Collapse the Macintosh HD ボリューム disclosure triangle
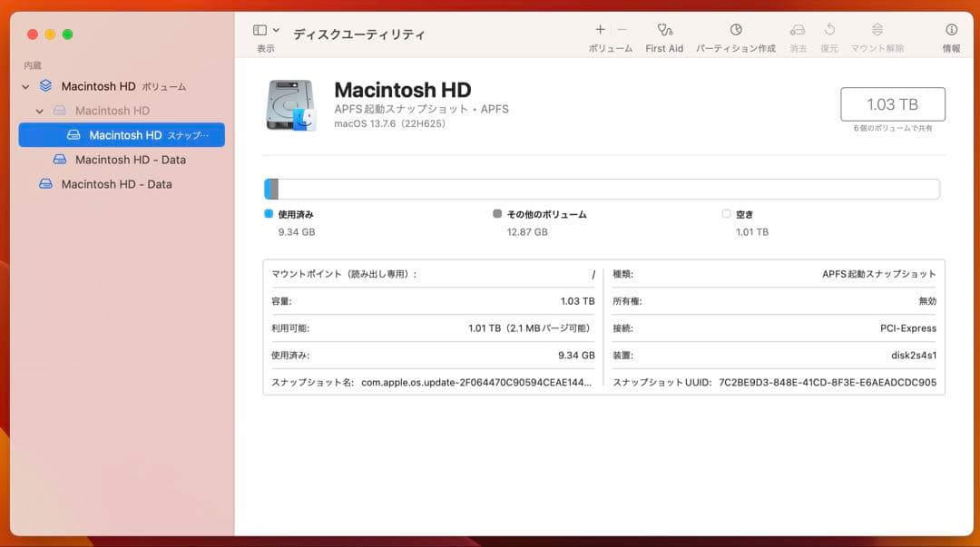This screenshot has height=547, width=980. (x=24, y=86)
